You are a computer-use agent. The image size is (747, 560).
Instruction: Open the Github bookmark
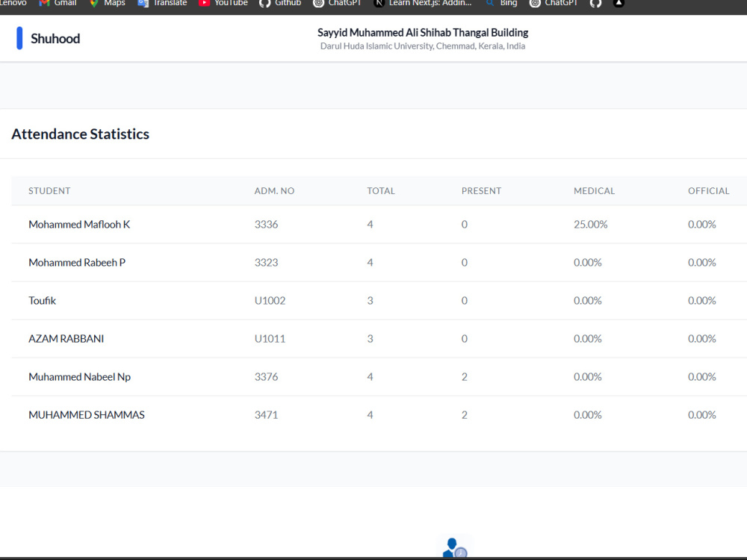[280, 3]
